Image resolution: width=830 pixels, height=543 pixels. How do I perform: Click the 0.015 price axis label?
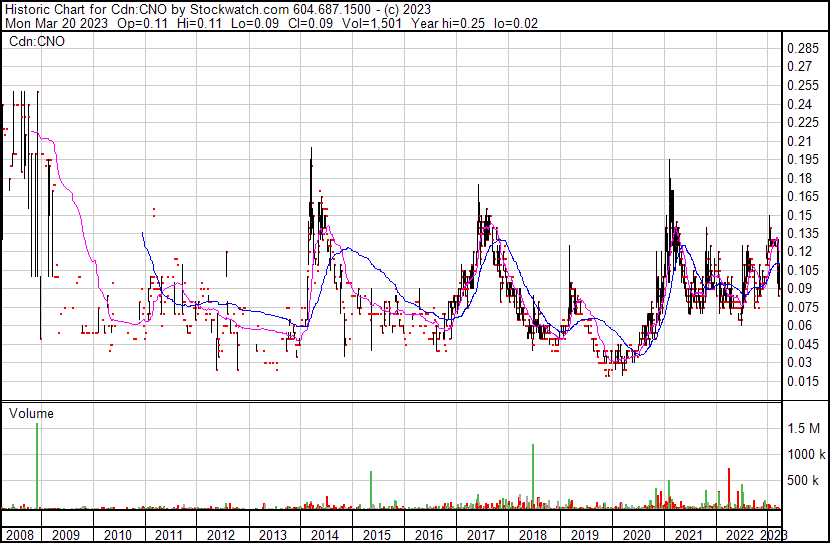(x=803, y=381)
